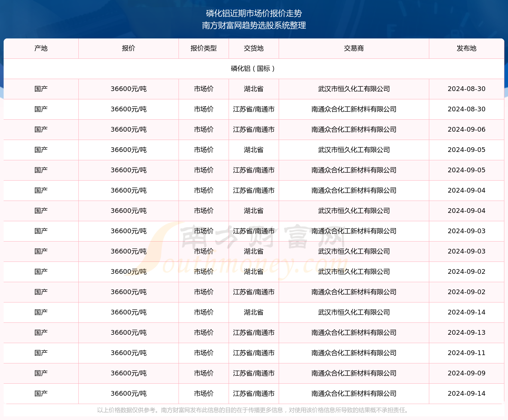Select 2024-09-02 in the 武汉市恒久化工 row
508x420 pixels.
(x=466, y=272)
